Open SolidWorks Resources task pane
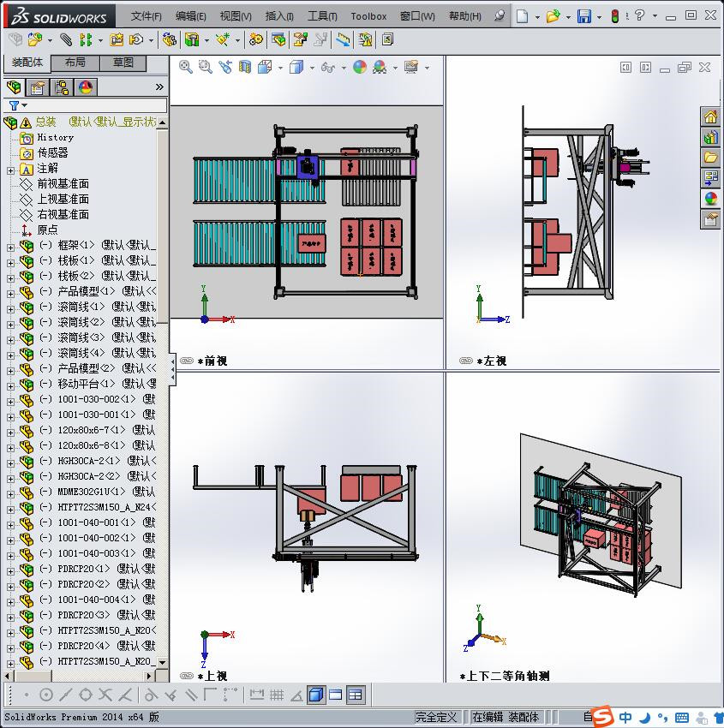724x728 pixels. 710,116
